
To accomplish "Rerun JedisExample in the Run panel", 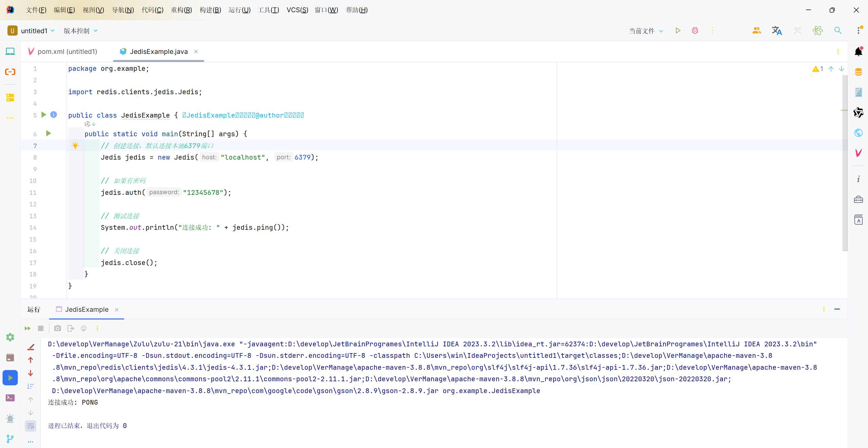I will point(27,328).
